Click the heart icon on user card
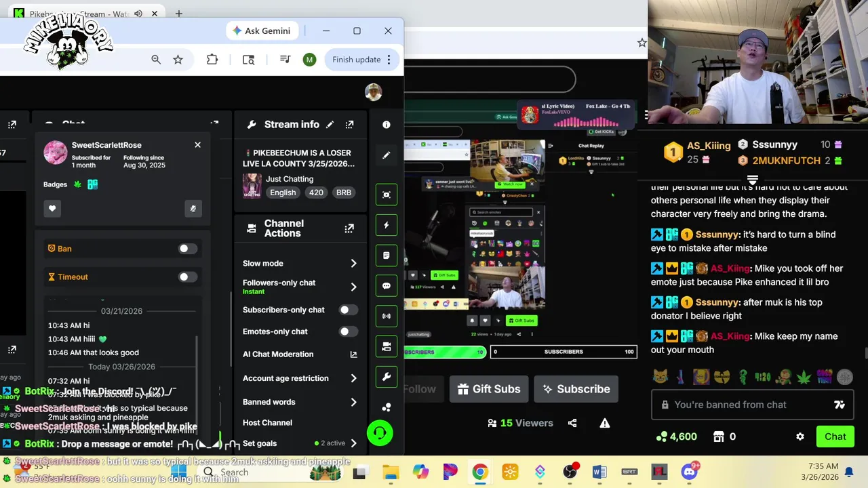This screenshot has height=488, width=868. click(x=52, y=208)
